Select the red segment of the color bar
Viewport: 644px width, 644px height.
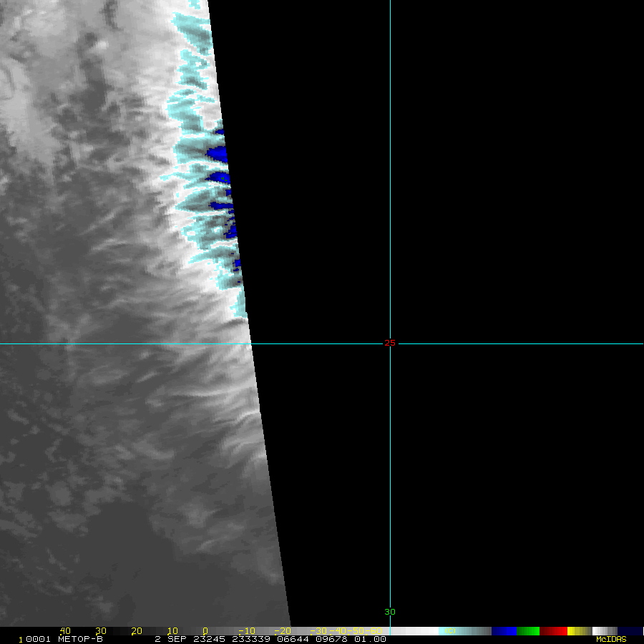tap(553, 631)
